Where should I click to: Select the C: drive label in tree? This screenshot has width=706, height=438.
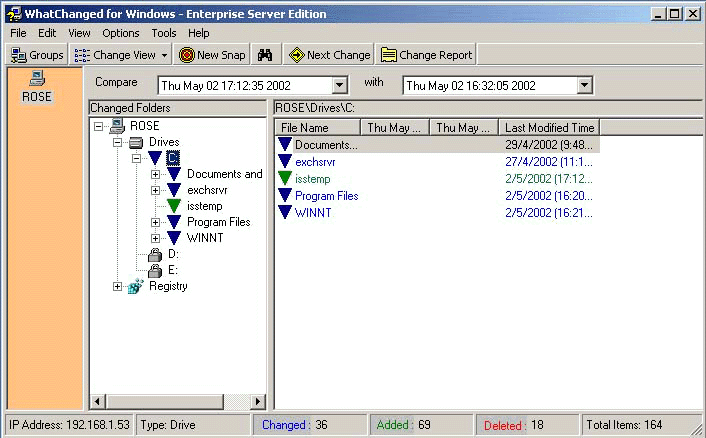coord(173,158)
